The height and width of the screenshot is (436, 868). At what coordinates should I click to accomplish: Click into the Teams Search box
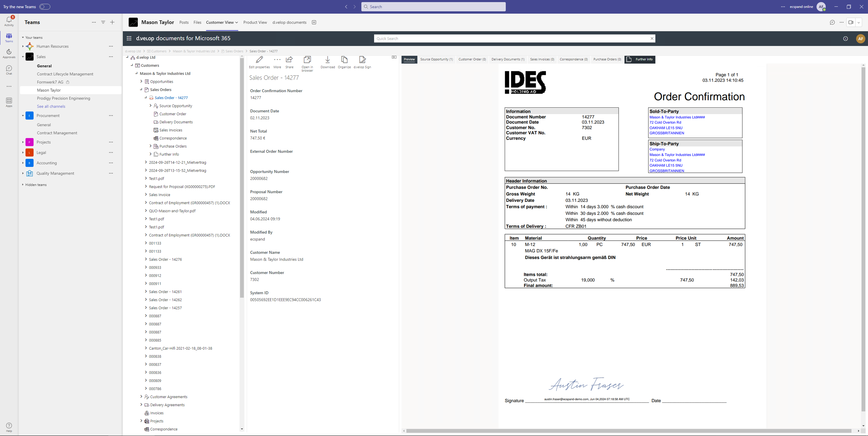point(433,7)
